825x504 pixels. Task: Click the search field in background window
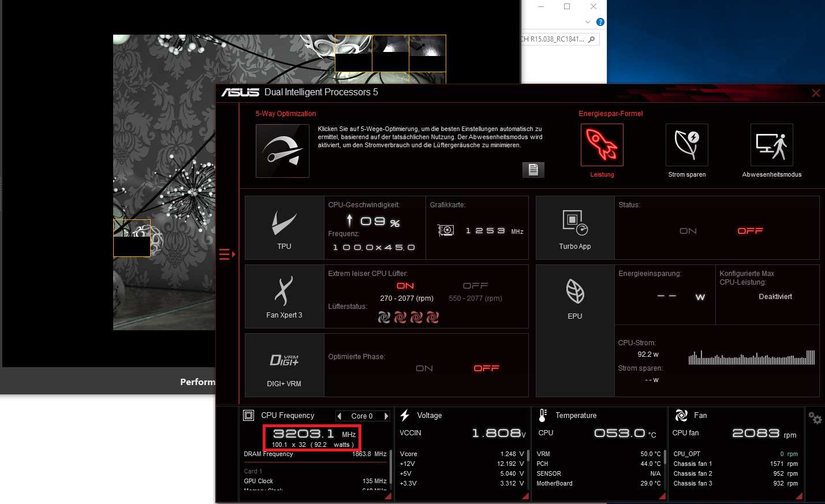click(x=560, y=39)
